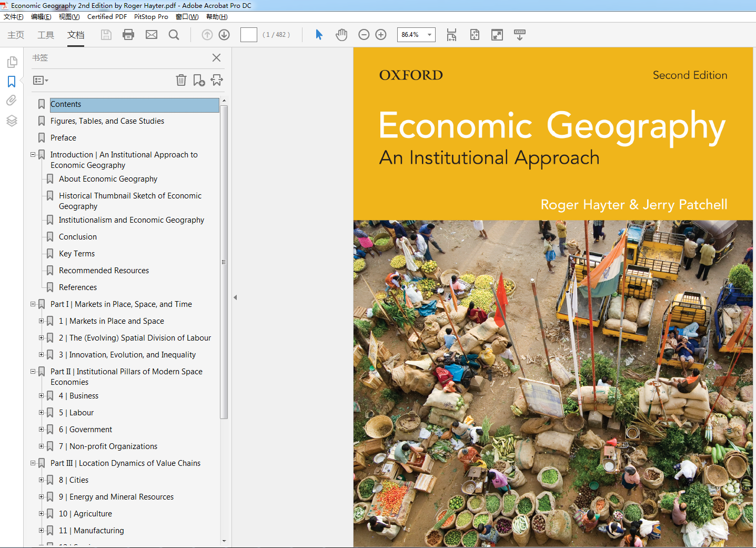The image size is (756, 548).
Task: Go to 5 | Labour bookmark
Action: (76, 413)
